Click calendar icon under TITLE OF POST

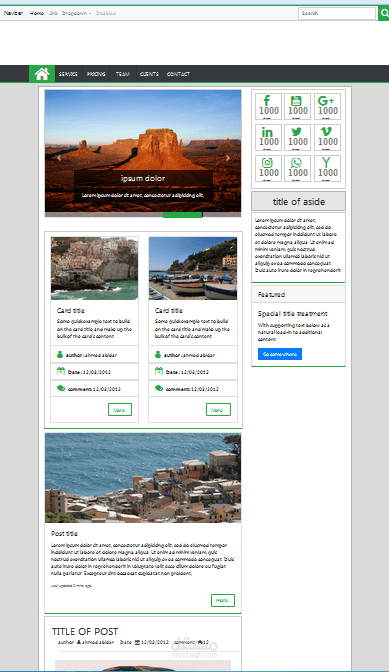tap(138, 642)
